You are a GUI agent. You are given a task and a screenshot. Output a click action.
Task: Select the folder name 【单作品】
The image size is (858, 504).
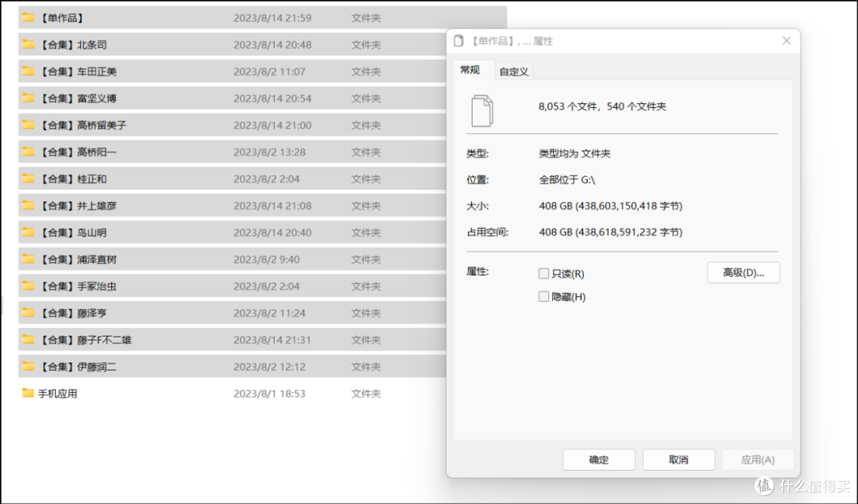(x=62, y=18)
